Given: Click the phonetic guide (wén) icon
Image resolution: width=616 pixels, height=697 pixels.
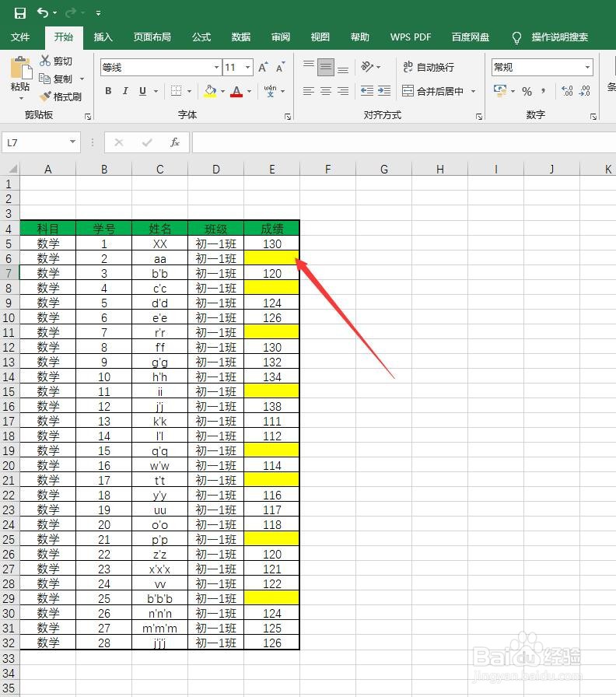Looking at the screenshot, I should pyautogui.click(x=270, y=91).
